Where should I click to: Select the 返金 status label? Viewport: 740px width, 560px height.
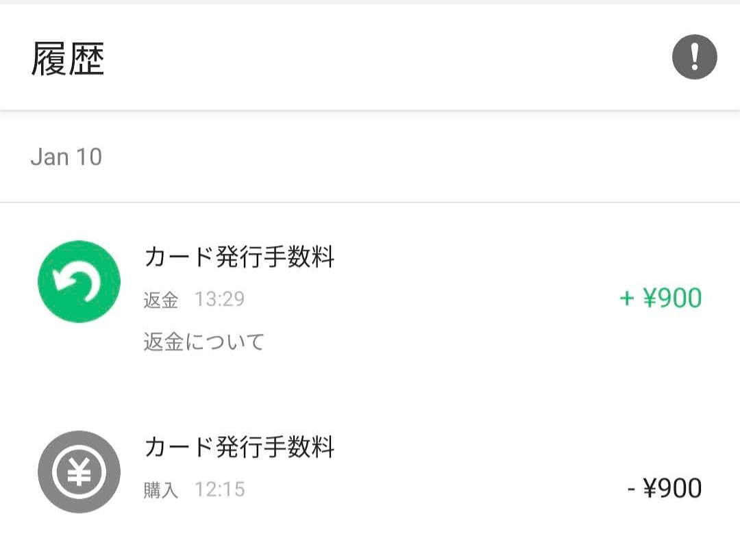pos(161,300)
